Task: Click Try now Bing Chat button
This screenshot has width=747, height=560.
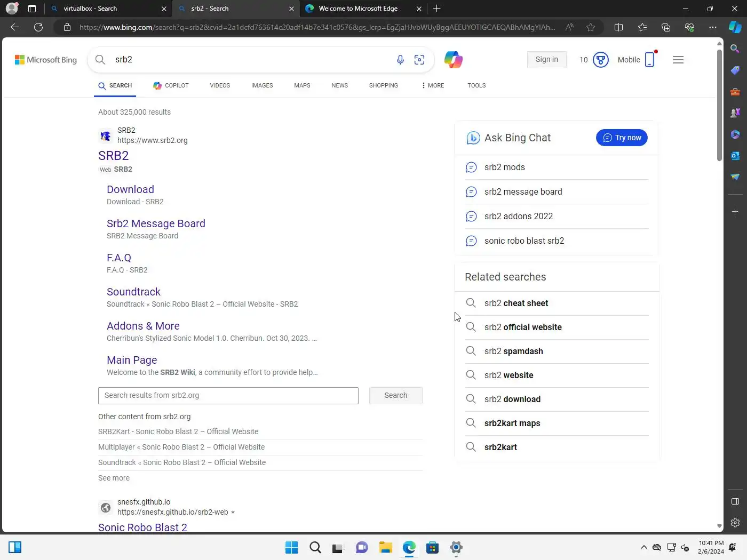Action: [622, 138]
